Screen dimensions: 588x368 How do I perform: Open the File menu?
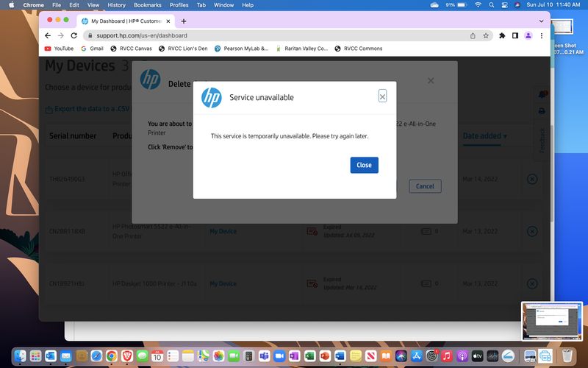pyautogui.click(x=57, y=5)
